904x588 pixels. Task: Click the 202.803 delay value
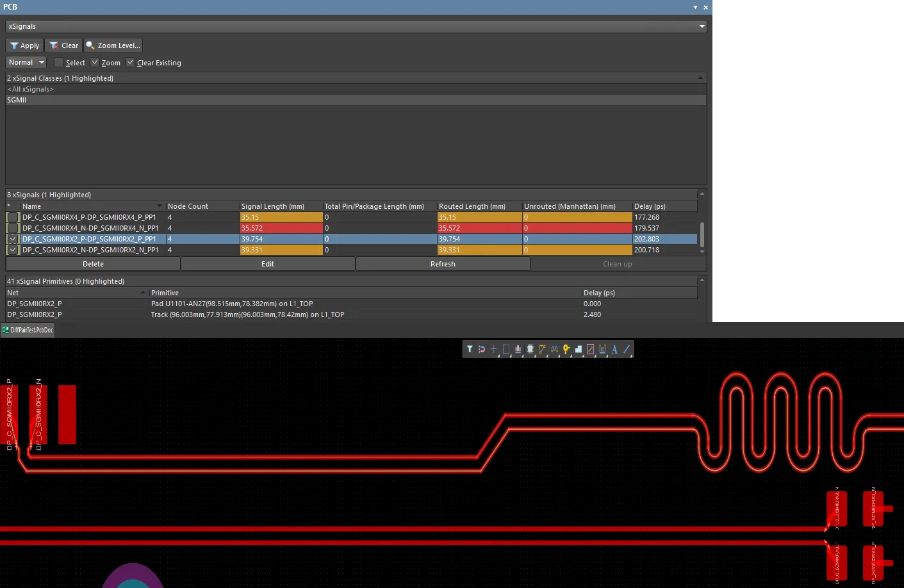646,239
